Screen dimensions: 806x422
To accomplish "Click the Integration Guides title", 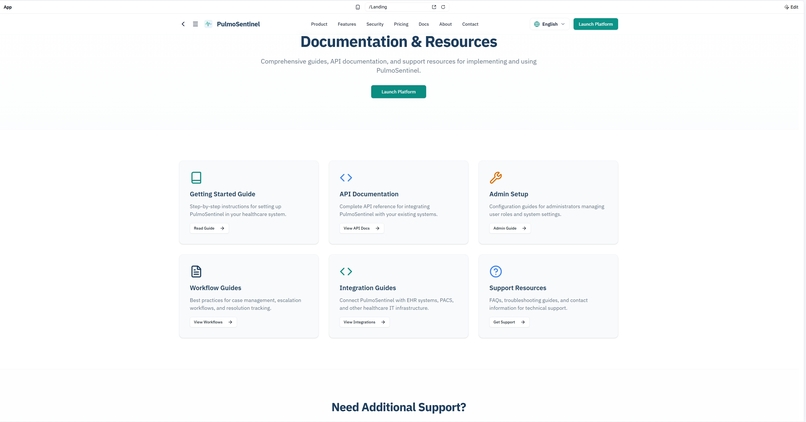I will point(368,288).
